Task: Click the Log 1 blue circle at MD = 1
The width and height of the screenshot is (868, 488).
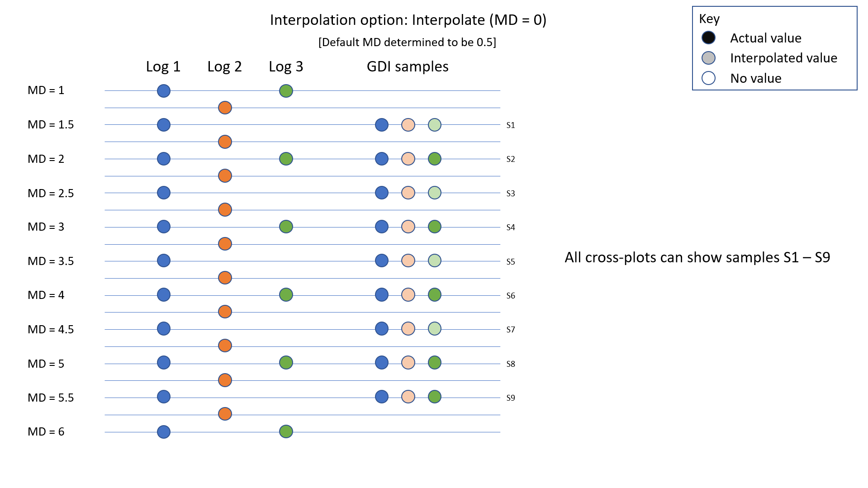Action: coord(164,91)
